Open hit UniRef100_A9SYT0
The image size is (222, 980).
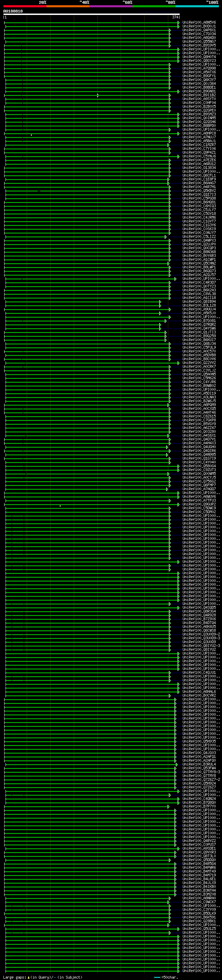coord(199,99)
